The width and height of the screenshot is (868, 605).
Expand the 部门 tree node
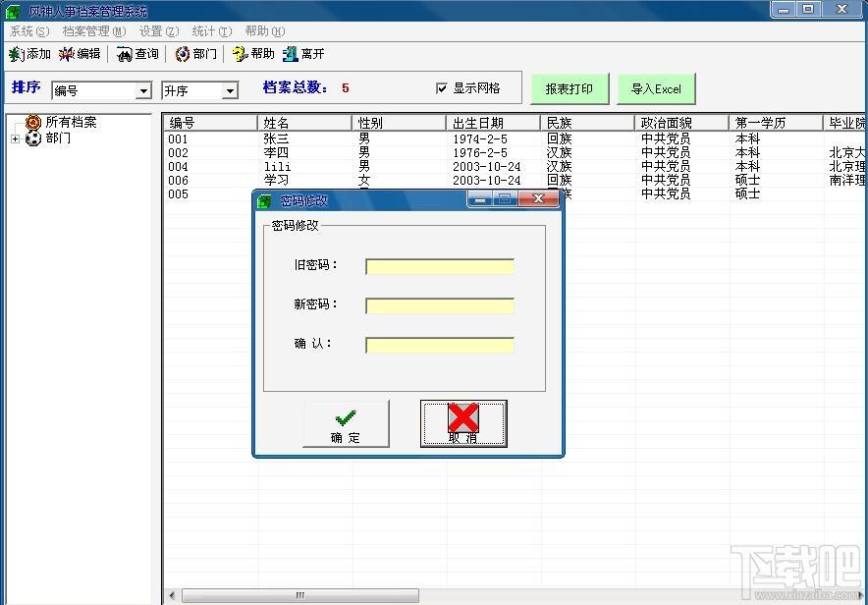click(x=16, y=138)
